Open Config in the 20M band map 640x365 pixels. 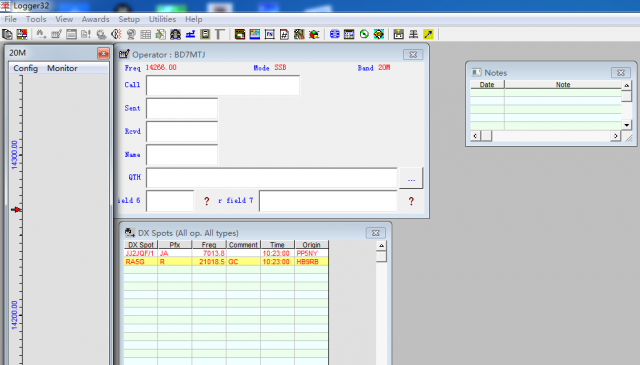pos(25,68)
